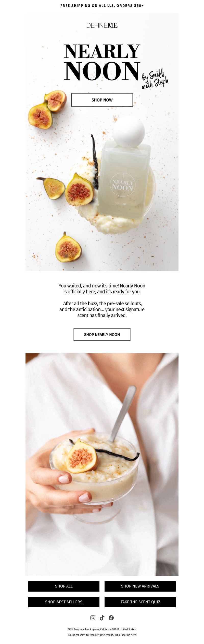The width and height of the screenshot is (204, 644).
Task: Select the SHOP ALL button
Action: 64,586
